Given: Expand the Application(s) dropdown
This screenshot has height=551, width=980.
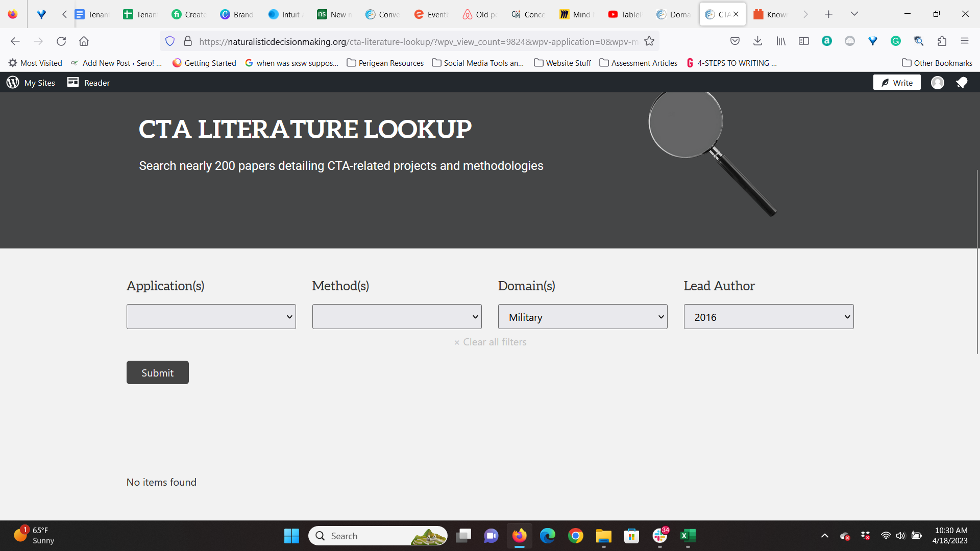Looking at the screenshot, I should (211, 317).
